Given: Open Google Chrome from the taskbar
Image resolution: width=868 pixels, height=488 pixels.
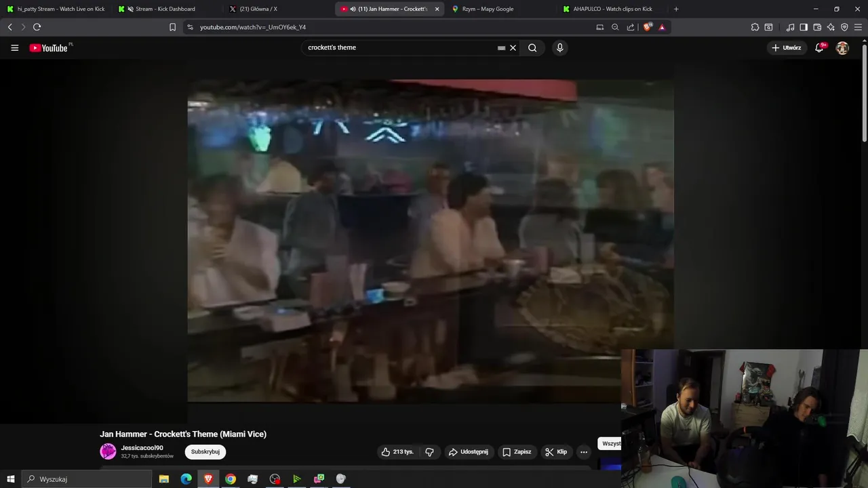Looking at the screenshot, I should 231,479.
